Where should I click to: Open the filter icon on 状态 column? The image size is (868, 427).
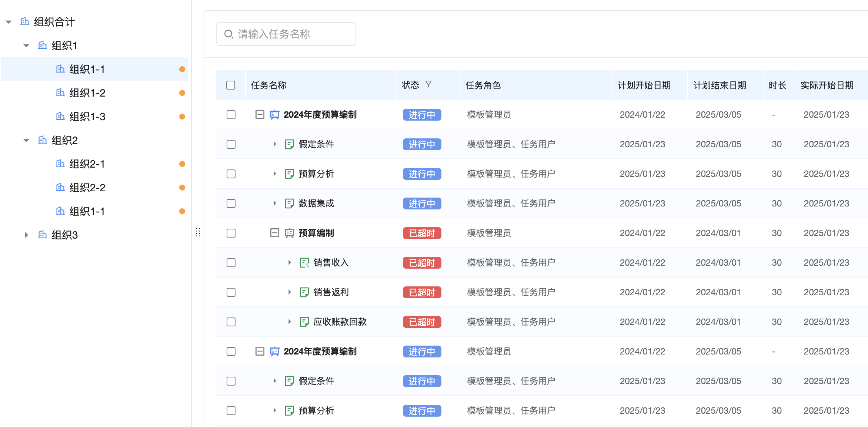[x=429, y=84]
